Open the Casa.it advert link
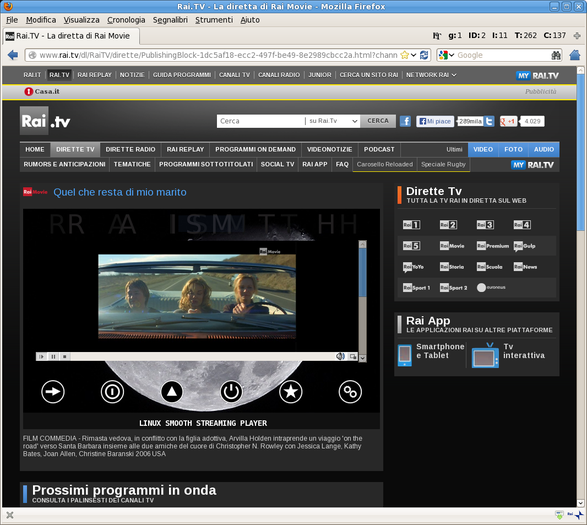Image resolution: width=587 pixels, height=525 pixels. [42, 91]
